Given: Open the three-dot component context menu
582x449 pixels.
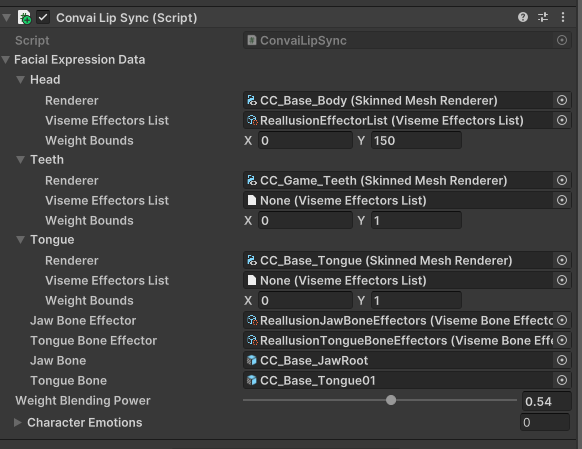Looking at the screenshot, I should click(563, 17).
